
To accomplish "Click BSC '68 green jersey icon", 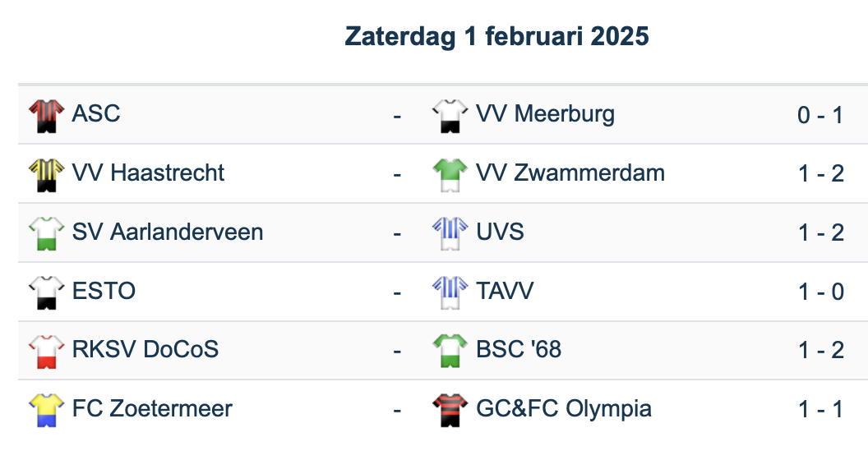I will [450, 351].
